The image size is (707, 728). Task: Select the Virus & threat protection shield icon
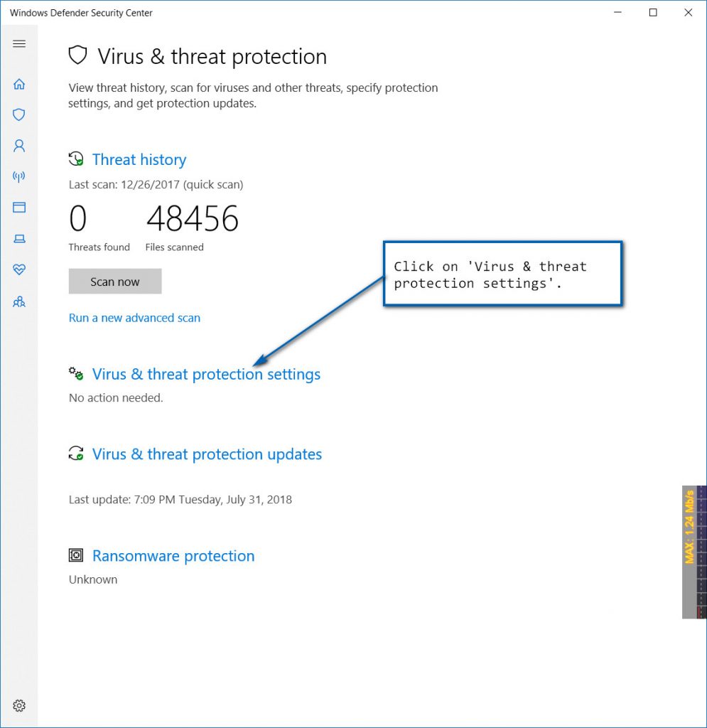pyautogui.click(x=19, y=114)
